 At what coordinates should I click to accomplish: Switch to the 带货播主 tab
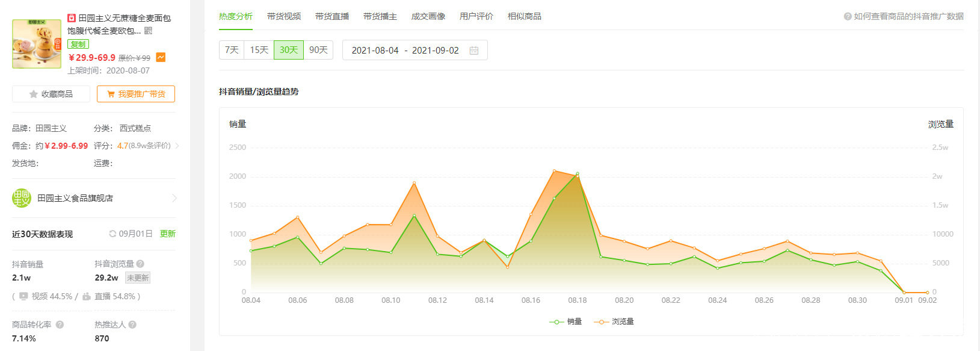point(380,16)
